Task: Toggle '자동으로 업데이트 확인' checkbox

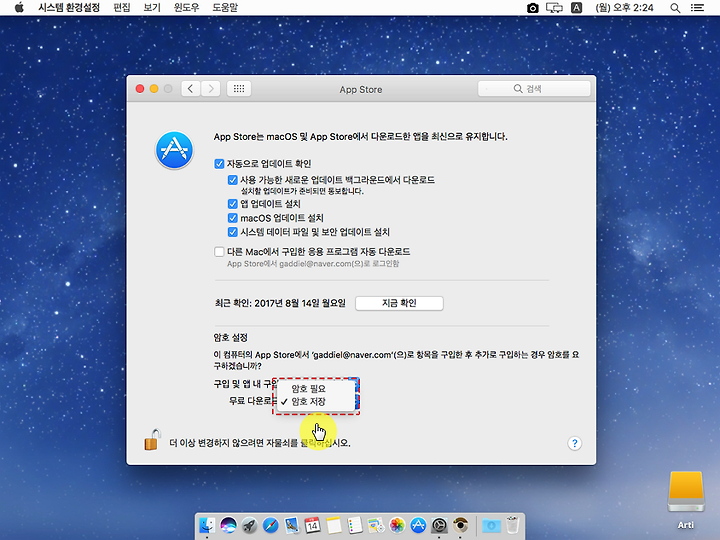Action: pos(219,164)
